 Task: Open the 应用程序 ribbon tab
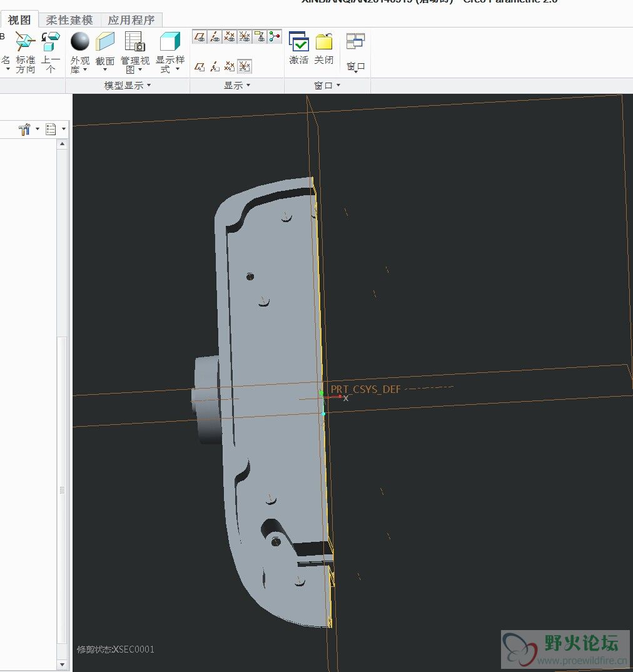point(131,20)
